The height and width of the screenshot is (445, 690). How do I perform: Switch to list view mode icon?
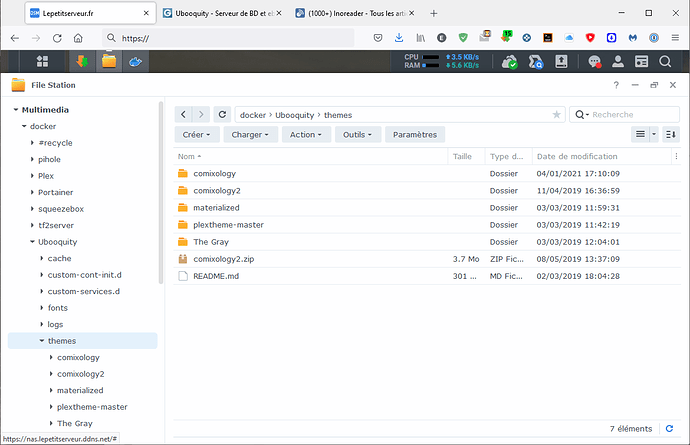point(640,134)
